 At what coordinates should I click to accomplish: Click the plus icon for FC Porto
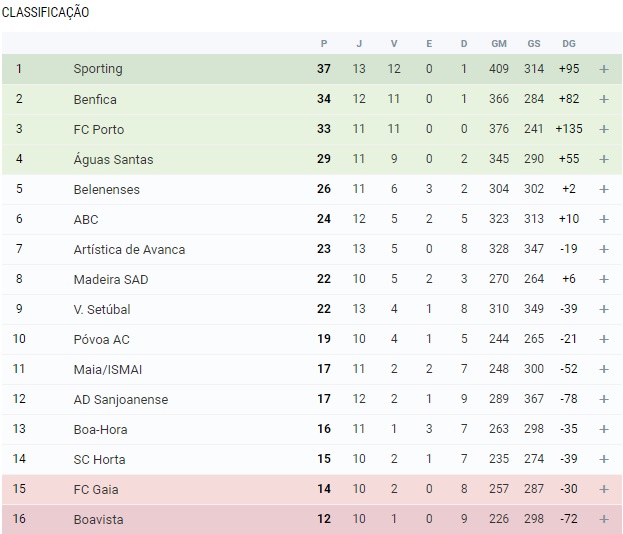(603, 129)
